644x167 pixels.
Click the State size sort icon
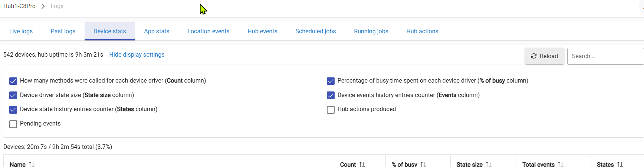pos(489,164)
